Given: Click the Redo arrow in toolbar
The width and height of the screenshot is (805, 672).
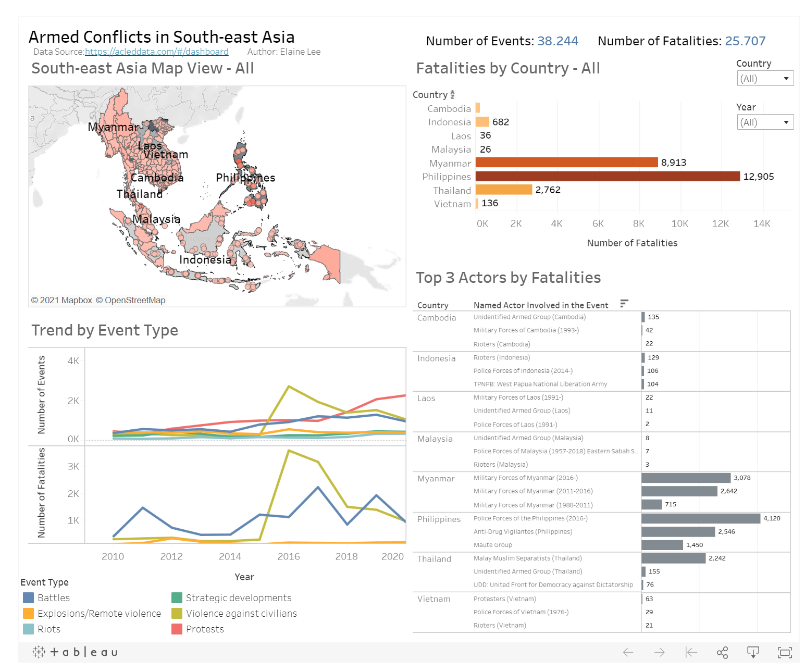Looking at the screenshot, I should [659, 652].
